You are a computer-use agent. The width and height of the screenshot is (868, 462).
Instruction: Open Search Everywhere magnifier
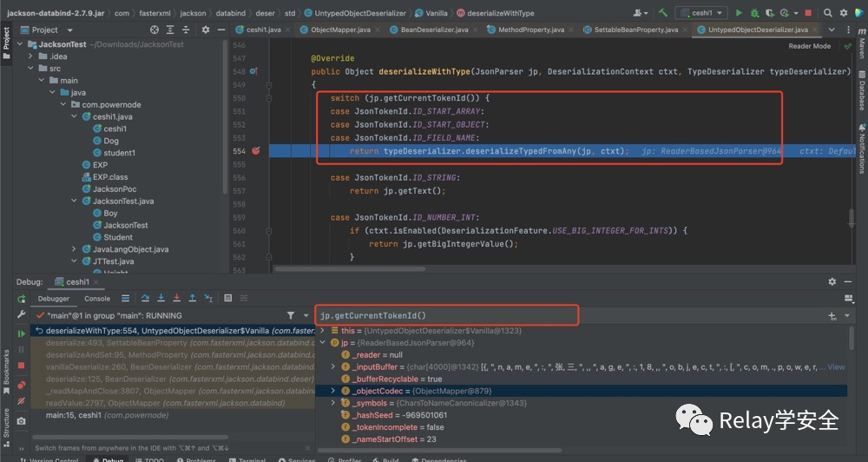(827, 13)
